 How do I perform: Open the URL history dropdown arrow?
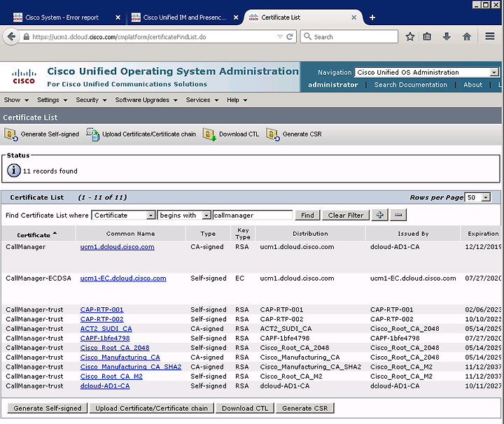click(280, 36)
